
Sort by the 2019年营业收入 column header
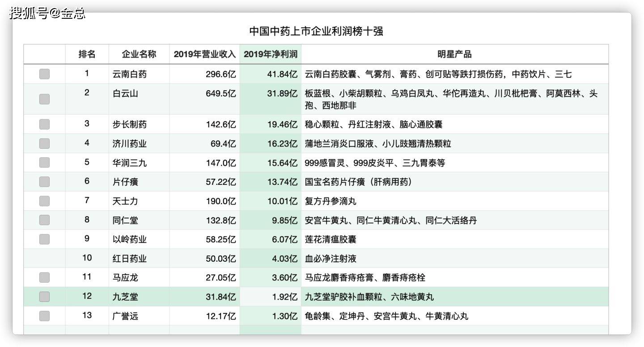[204, 54]
